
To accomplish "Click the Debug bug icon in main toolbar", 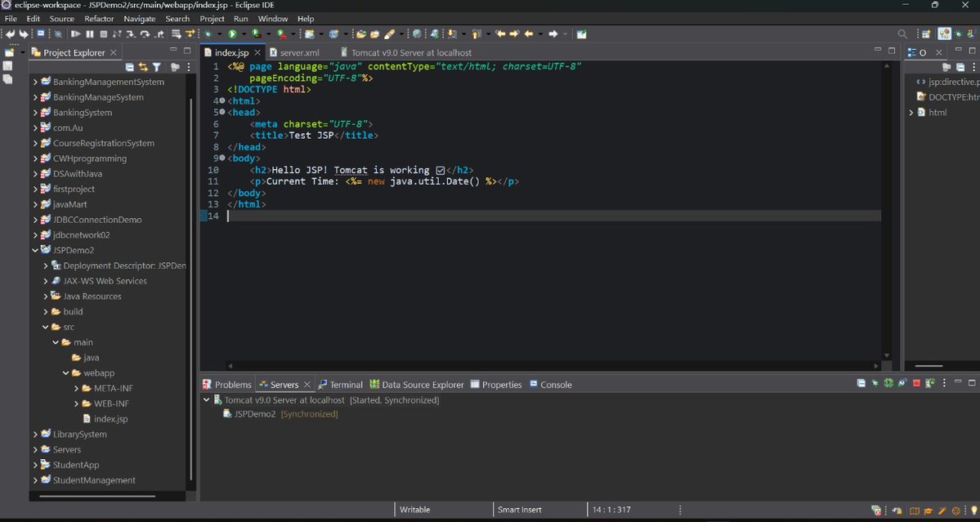I will tap(207, 33).
